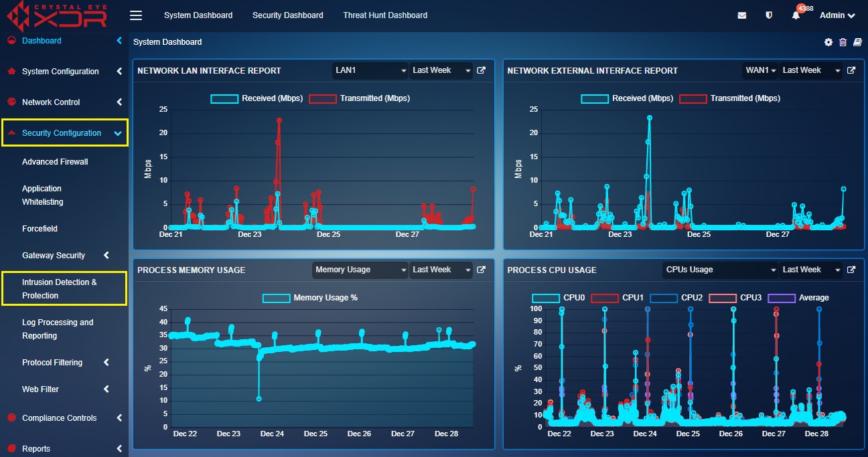
Task: Pop out the Process CPU Usage panel
Action: (851, 270)
